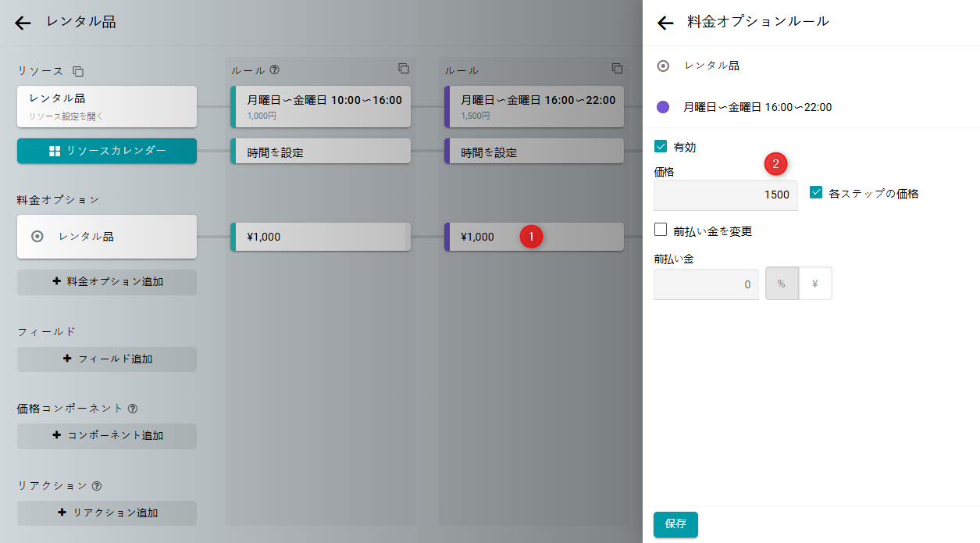Open ¥1,000 price in the 16:00〜22:00 column
Image resolution: width=980 pixels, height=543 pixels.
click(x=534, y=237)
